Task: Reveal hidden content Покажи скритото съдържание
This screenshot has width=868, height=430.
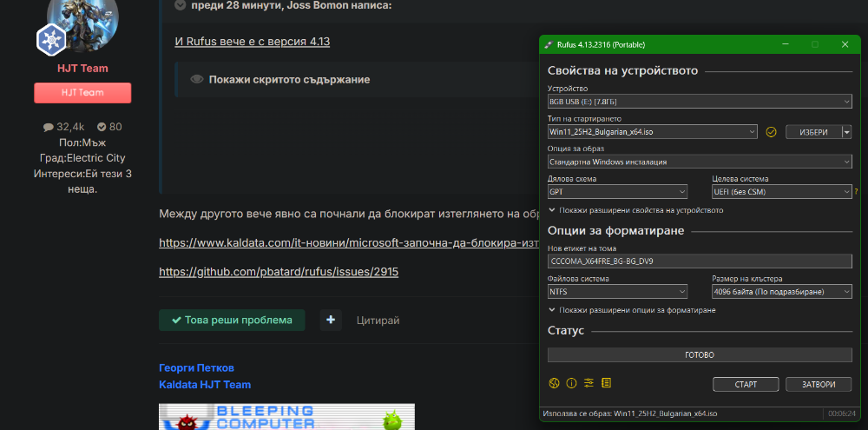Action: pyautogui.click(x=289, y=79)
